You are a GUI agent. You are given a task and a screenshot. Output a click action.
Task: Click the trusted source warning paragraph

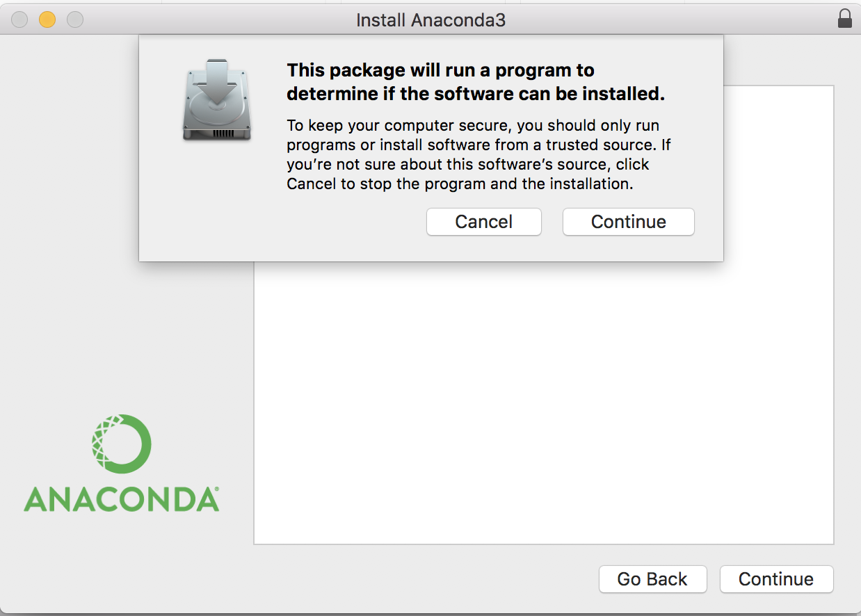tap(478, 155)
